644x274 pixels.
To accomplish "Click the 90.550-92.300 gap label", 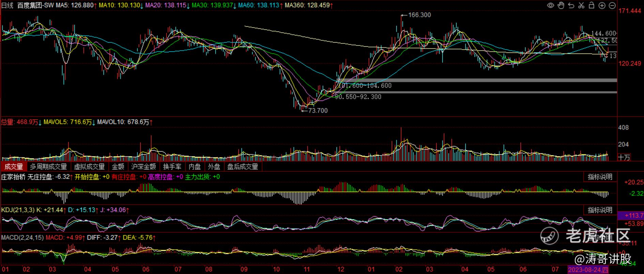I will 358,97.
